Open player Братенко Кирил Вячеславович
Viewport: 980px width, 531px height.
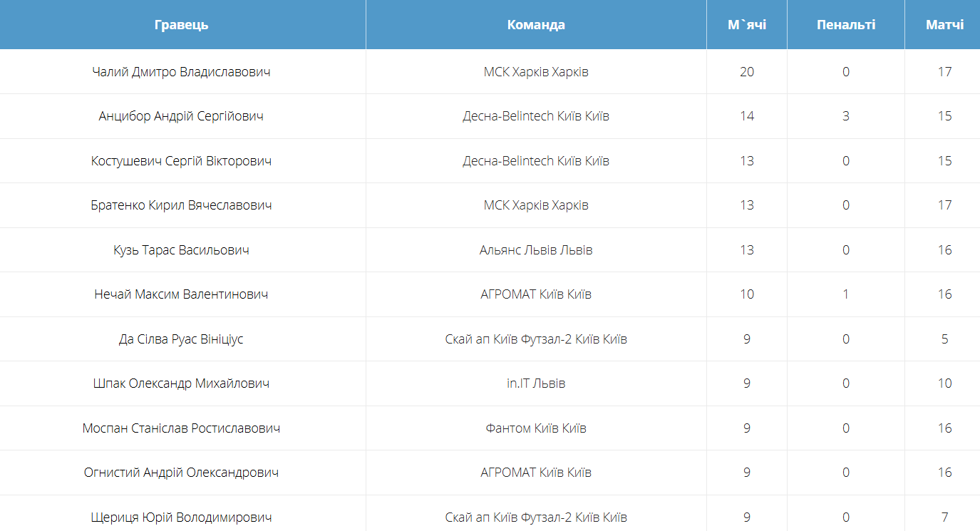click(x=182, y=205)
